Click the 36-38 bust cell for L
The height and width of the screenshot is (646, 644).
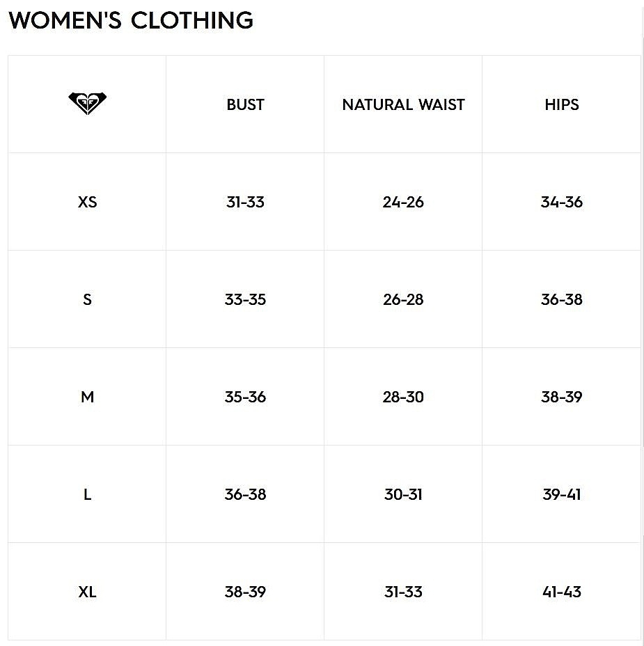[x=245, y=494]
